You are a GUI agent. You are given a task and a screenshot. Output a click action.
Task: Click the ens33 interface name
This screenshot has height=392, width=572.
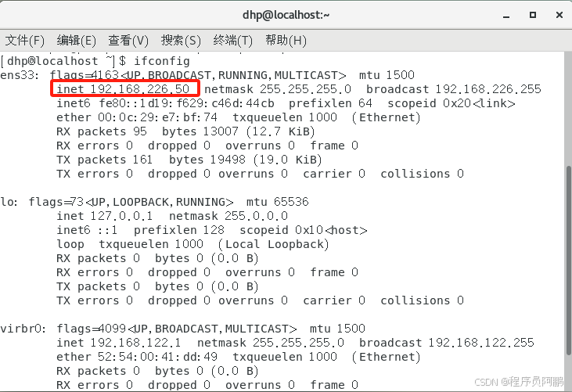[x=17, y=75]
